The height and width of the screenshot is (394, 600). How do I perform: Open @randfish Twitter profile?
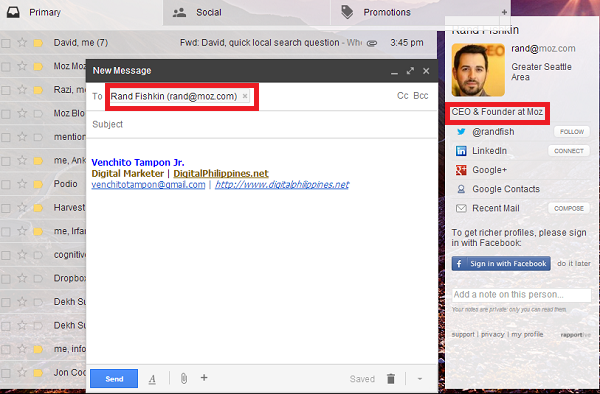pyautogui.click(x=493, y=132)
